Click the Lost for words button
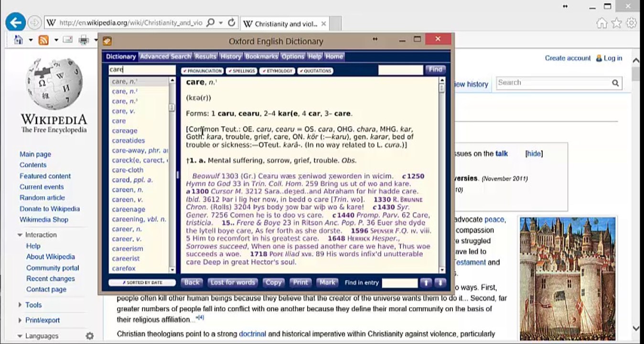The image size is (644, 344). pos(233,283)
